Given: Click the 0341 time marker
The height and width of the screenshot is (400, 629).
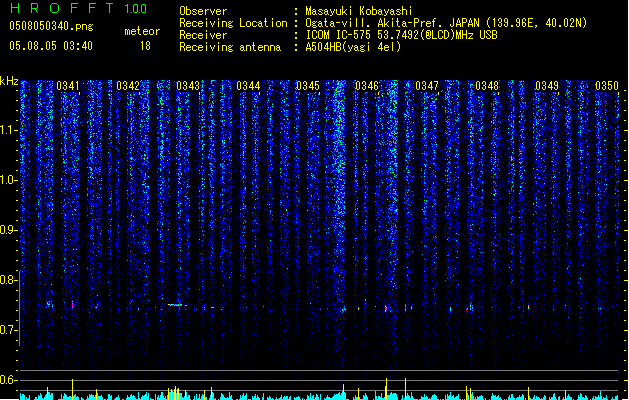Looking at the screenshot, I should [x=68, y=86].
